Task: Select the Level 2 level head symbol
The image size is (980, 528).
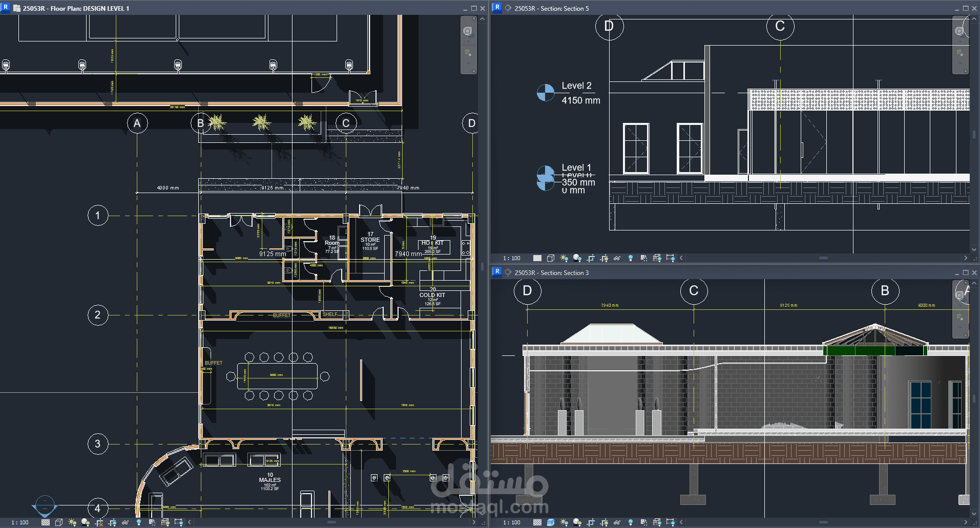Action: [x=546, y=93]
